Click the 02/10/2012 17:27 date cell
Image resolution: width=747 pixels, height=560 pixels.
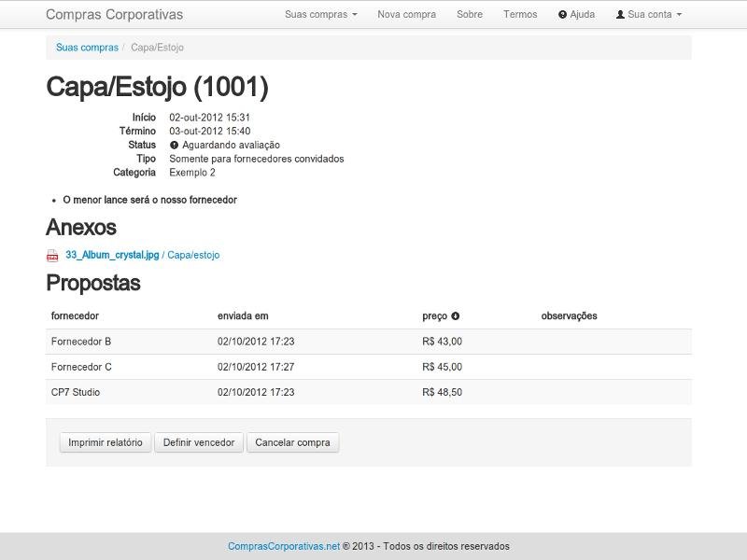tap(256, 367)
